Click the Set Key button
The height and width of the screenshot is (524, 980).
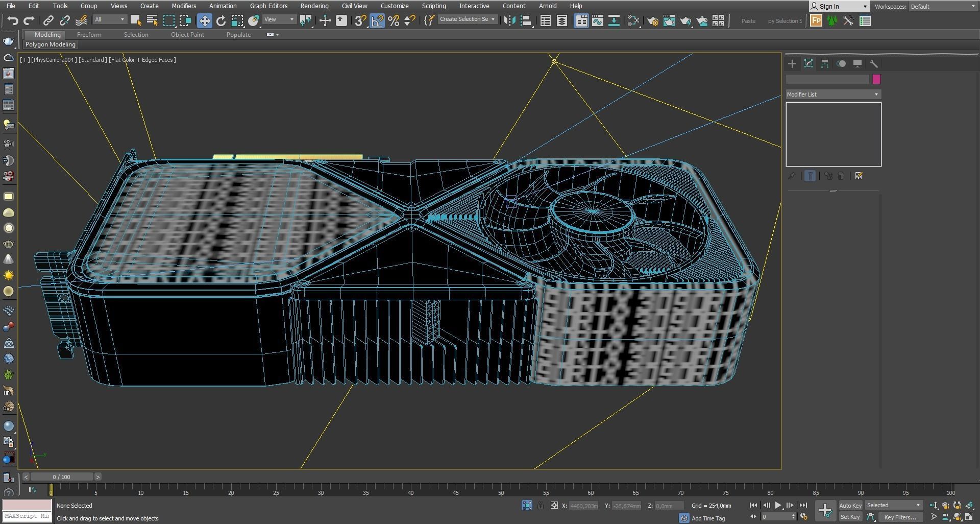point(850,517)
